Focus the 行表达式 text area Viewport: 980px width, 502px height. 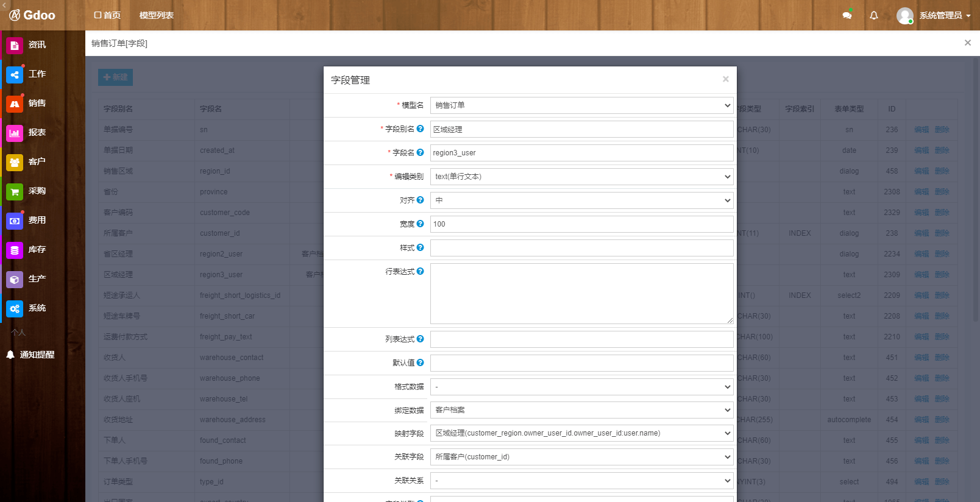(x=581, y=294)
